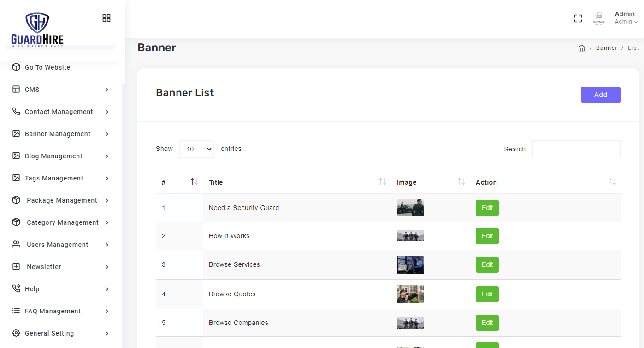This screenshot has width=644, height=348.
Task: Sort the table by the # column
Action: pyautogui.click(x=194, y=182)
